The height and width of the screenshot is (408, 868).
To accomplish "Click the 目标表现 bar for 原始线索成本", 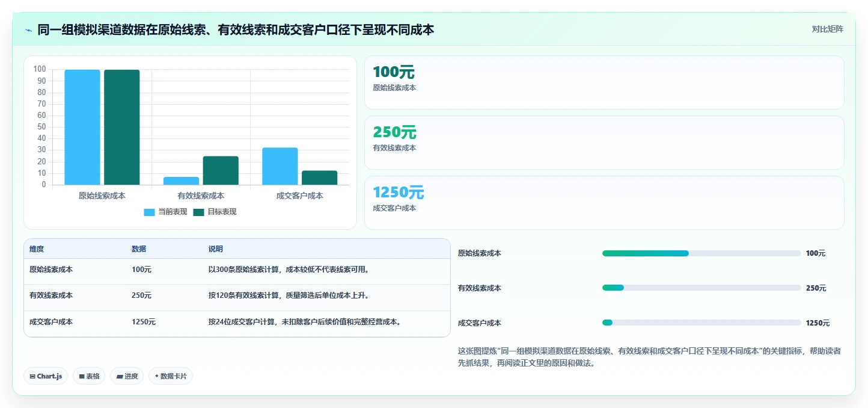I will (x=122, y=127).
